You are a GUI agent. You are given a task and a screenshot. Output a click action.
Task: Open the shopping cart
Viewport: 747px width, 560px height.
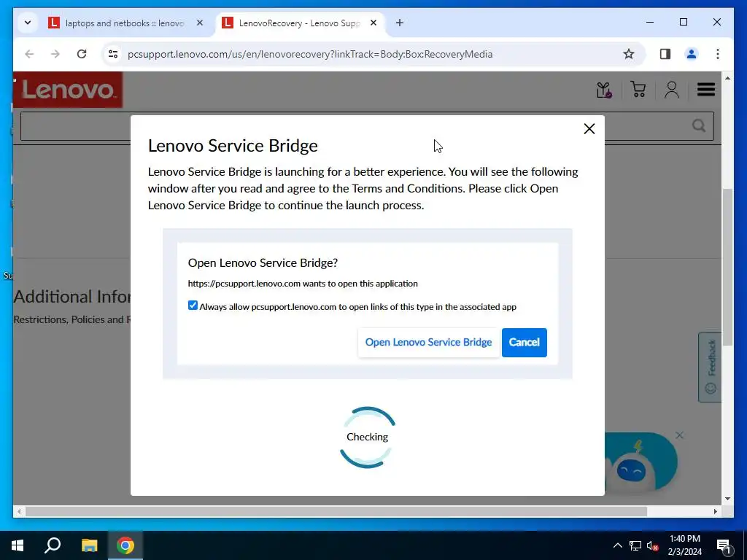pyautogui.click(x=638, y=89)
